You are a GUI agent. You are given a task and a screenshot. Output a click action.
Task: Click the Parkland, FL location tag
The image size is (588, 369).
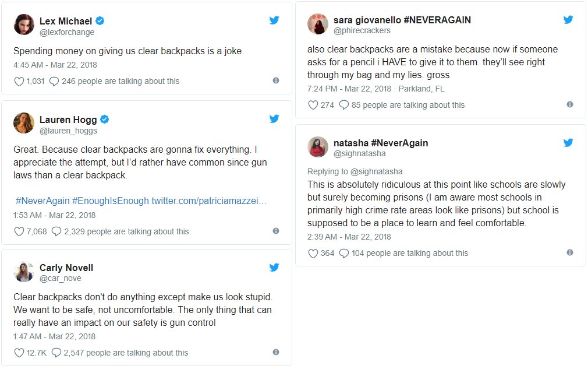tap(423, 89)
